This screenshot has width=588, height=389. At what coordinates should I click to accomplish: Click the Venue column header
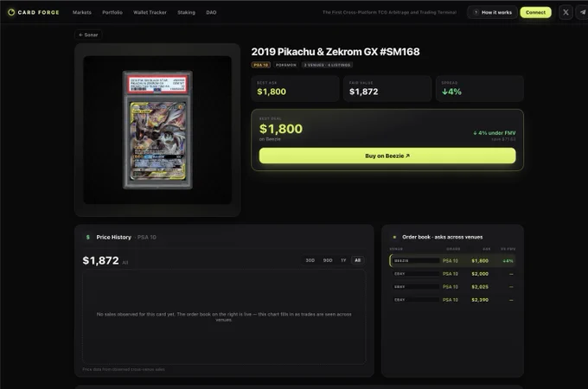[x=396, y=249]
